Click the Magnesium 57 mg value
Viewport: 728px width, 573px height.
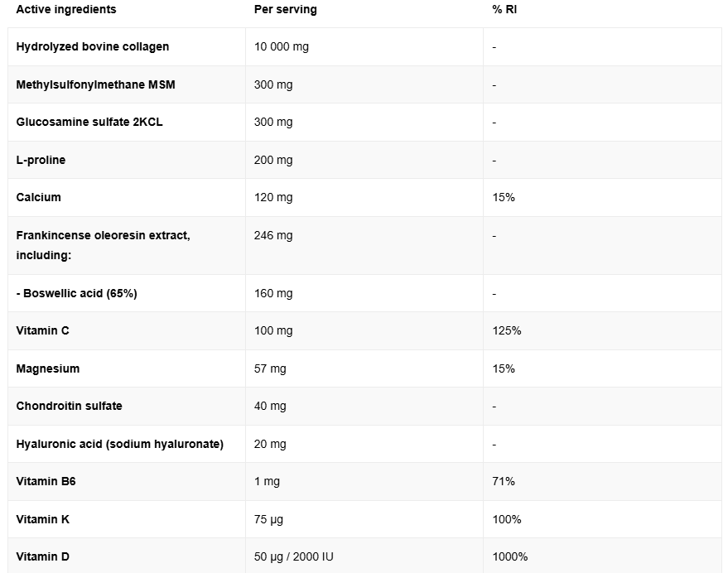[x=270, y=368]
